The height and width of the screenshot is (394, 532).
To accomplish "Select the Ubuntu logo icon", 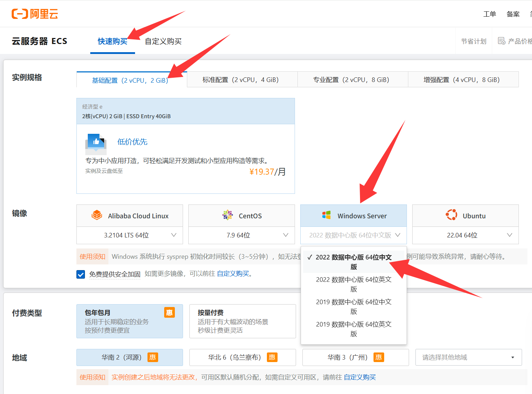I will coord(451,215).
